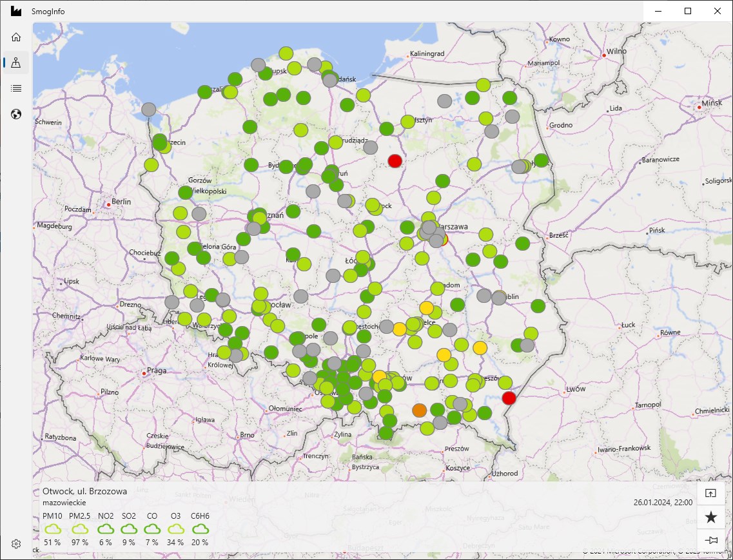Viewport: 733px width, 560px height.
Task: Click the 34 % O3 value
Action: click(x=176, y=543)
